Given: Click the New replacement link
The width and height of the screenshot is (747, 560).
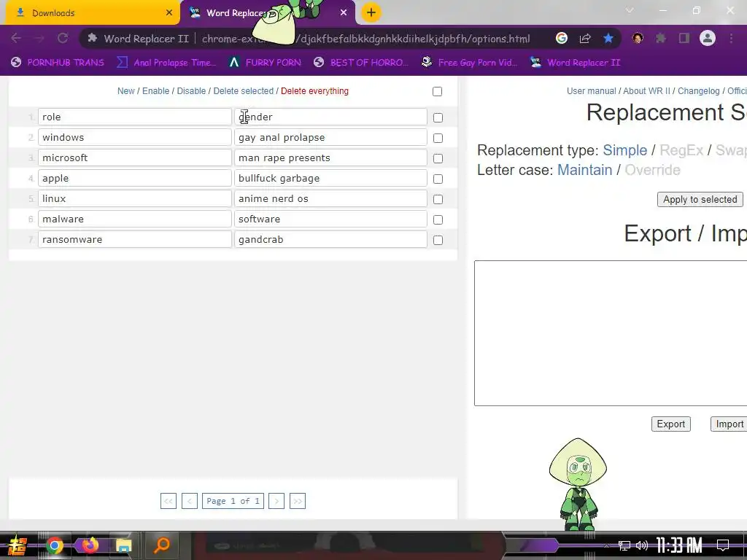Looking at the screenshot, I should pos(125,91).
